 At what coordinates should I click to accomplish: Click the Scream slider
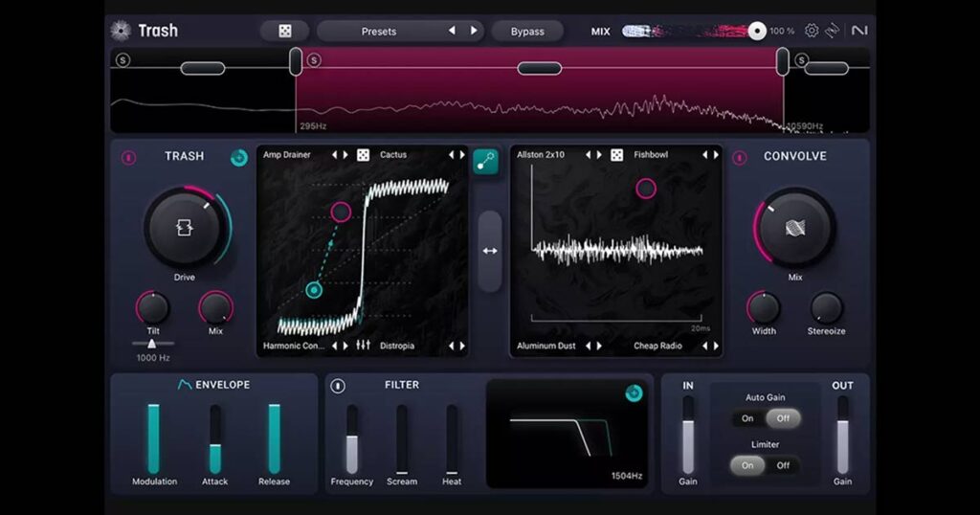402,438
